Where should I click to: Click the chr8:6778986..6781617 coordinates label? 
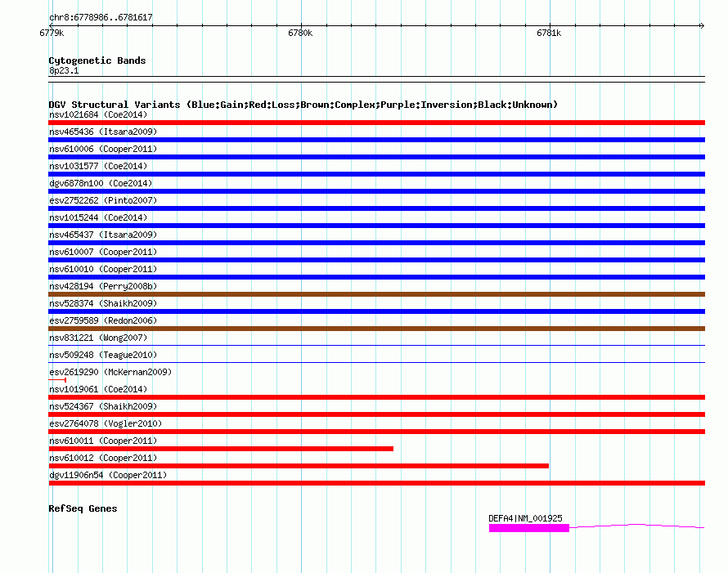(x=101, y=18)
